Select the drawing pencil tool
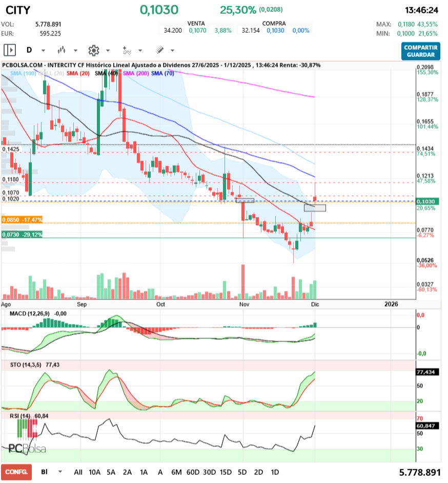 (160, 50)
